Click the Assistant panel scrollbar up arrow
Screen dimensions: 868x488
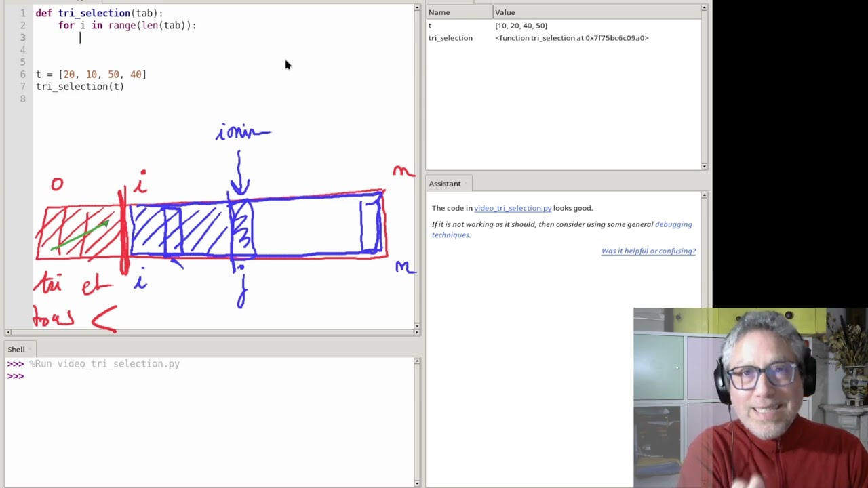(705, 195)
